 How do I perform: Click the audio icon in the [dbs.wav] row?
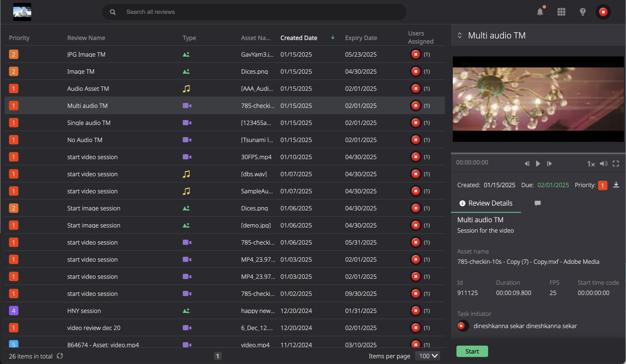186,174
